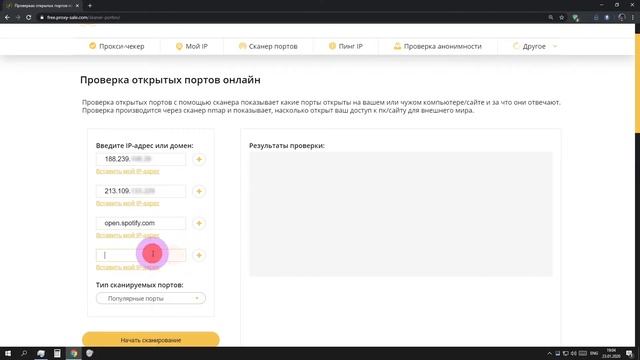This screenshot has height=360, width=640.
Task: Open a new browser tab
Action: [x=90, y=6]
